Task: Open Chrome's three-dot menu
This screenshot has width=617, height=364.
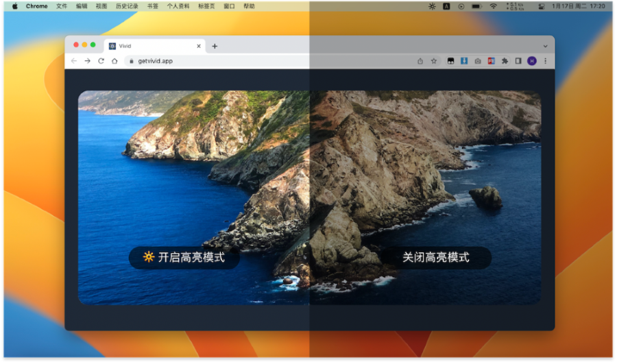Action: pos(546,61)
